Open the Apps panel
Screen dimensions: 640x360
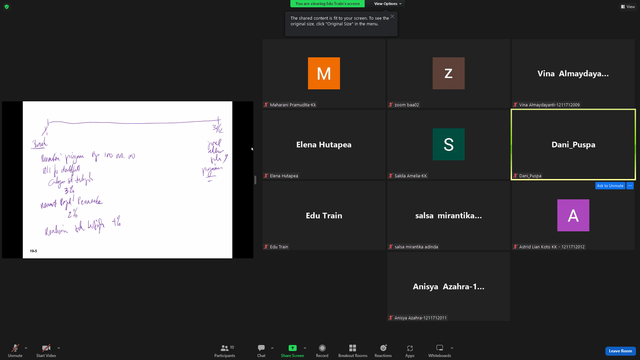(x=410, y=350)
